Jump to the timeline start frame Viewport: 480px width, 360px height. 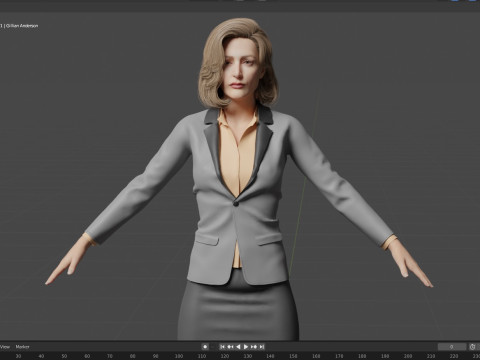(222, 347)
